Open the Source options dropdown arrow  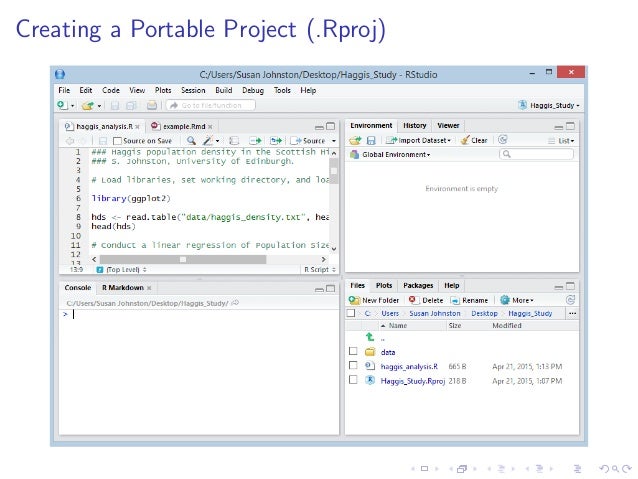pyautogui.click(x=334, y=141)
